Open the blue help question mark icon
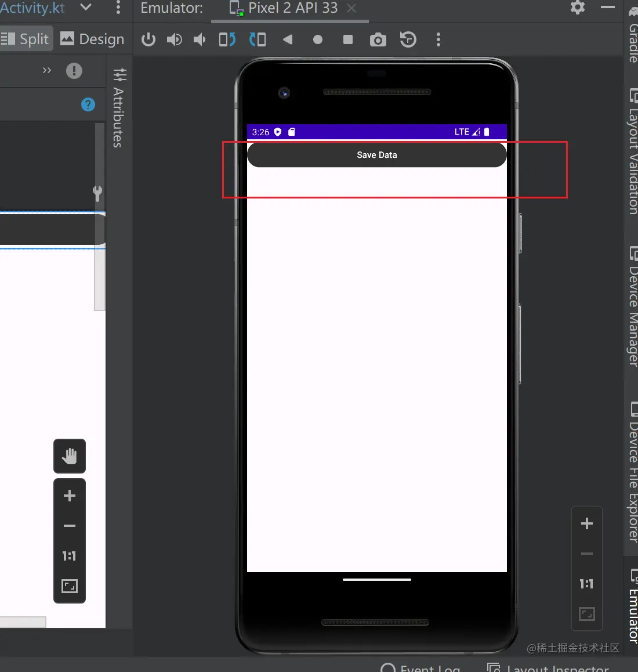Screen dimensions: 638x672 (x=88, y=104)
